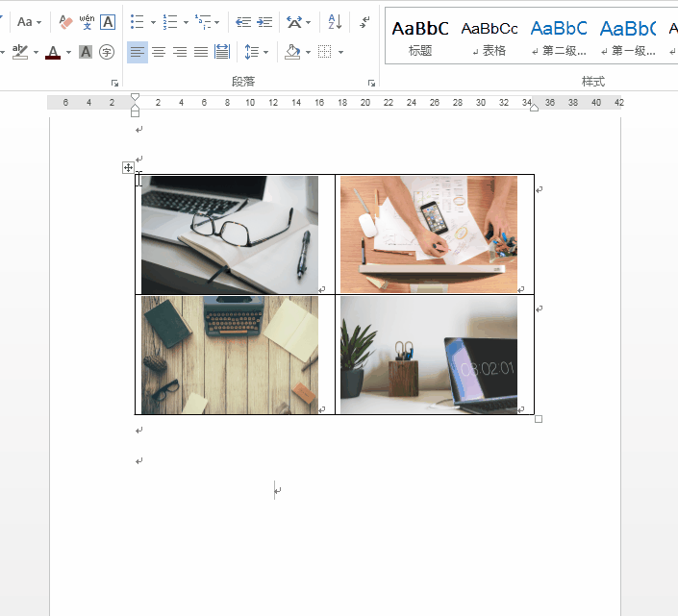This screenshot has width=678, height=616.
Task: Select the laptop and glasses photo
Action: pos(230,234)
